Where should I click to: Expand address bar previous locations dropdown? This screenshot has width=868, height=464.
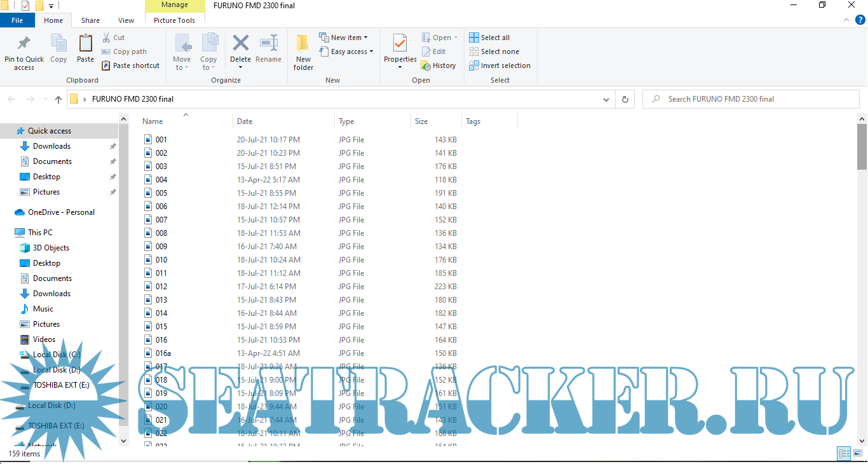pyautogui.click(x=606, y=99)
